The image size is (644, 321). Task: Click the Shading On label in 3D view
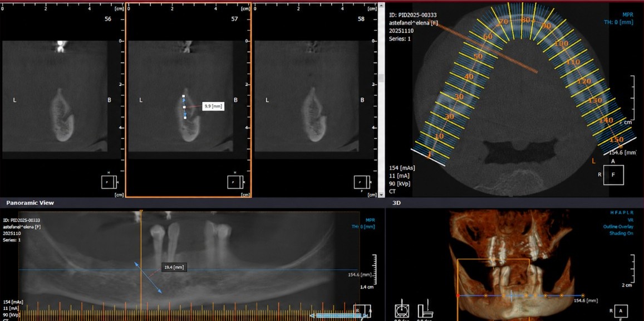tap(620, 234)
